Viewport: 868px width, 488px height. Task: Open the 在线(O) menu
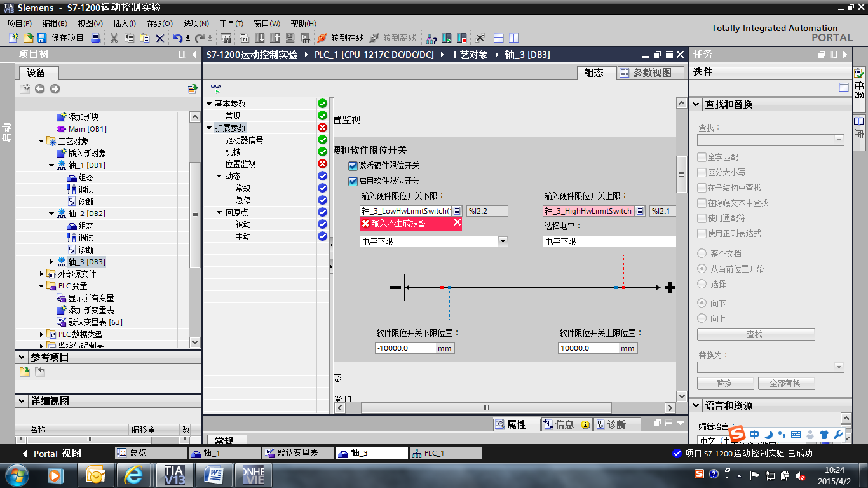[159, 24]
